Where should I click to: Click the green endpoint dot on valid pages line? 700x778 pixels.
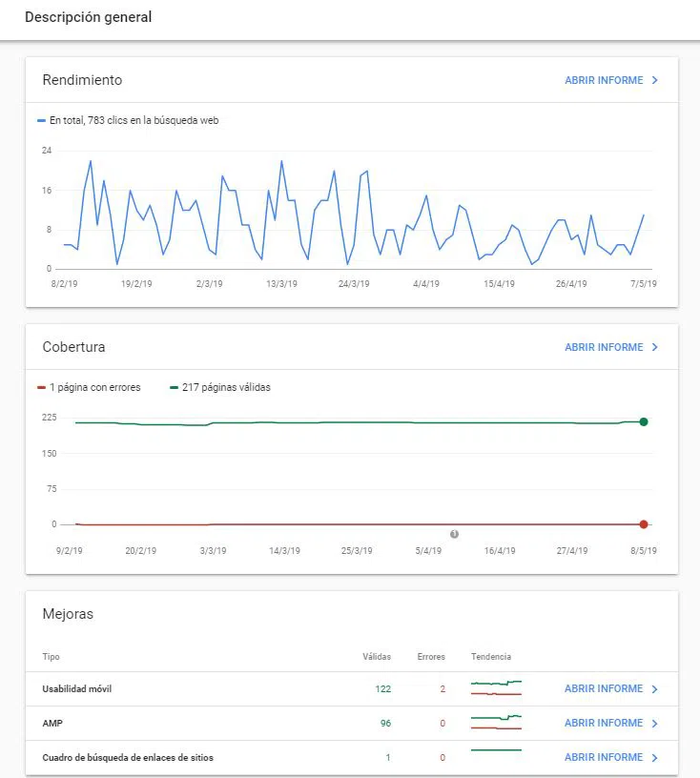pyautogui.click(x=644, y=421)
